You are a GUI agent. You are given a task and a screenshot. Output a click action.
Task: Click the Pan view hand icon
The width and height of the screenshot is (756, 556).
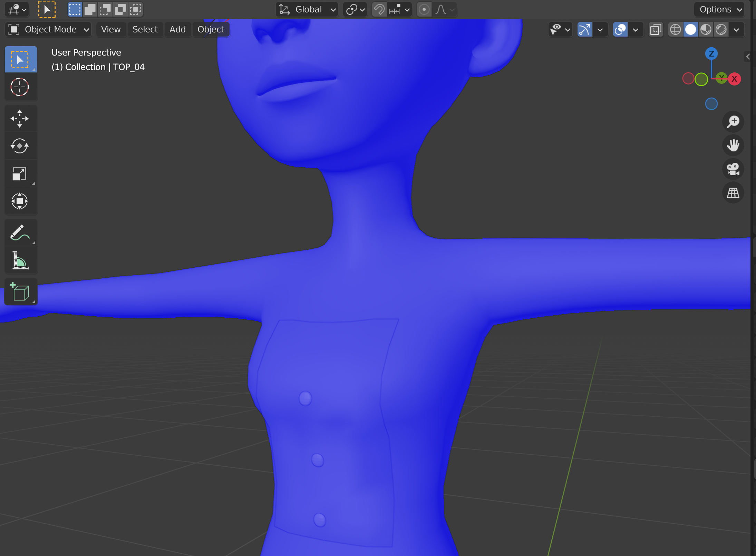pyautogui.click(x=733, y=145)
